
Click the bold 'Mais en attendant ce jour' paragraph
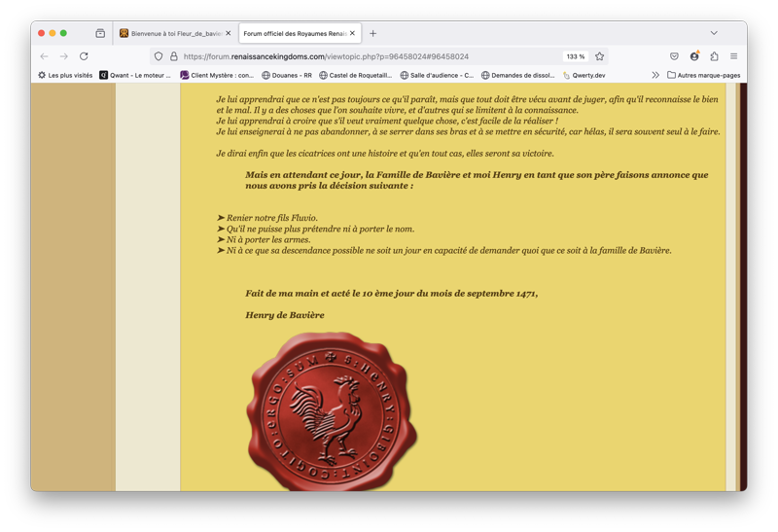coord(477,180)
